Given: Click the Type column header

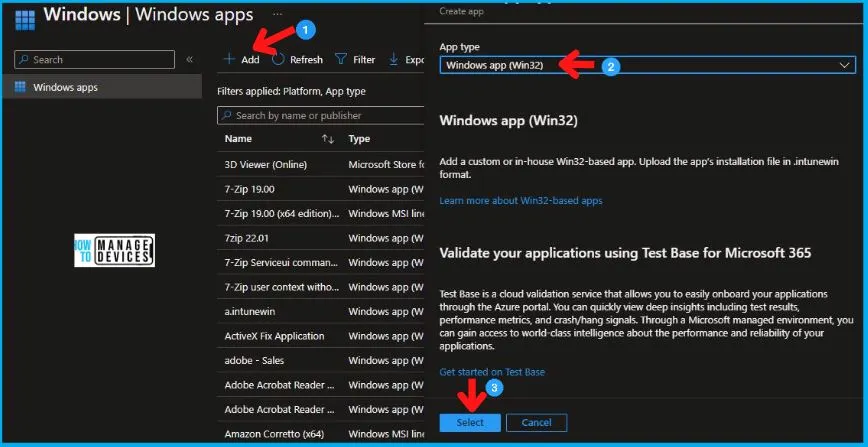Looking at the screenshot, I should [359, 139].
